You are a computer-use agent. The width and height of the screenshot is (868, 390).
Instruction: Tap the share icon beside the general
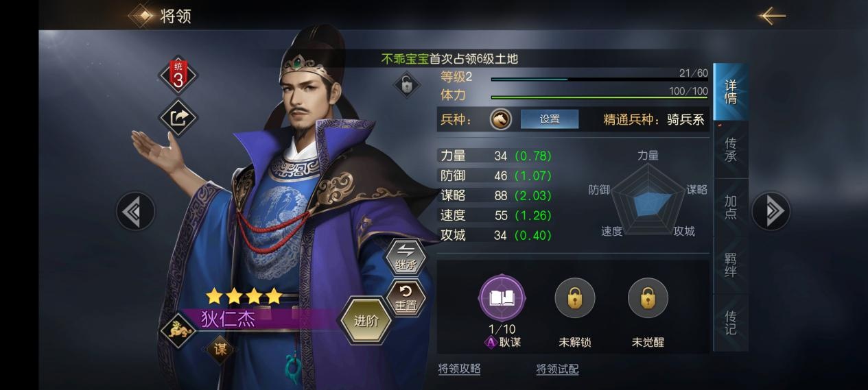178,118
